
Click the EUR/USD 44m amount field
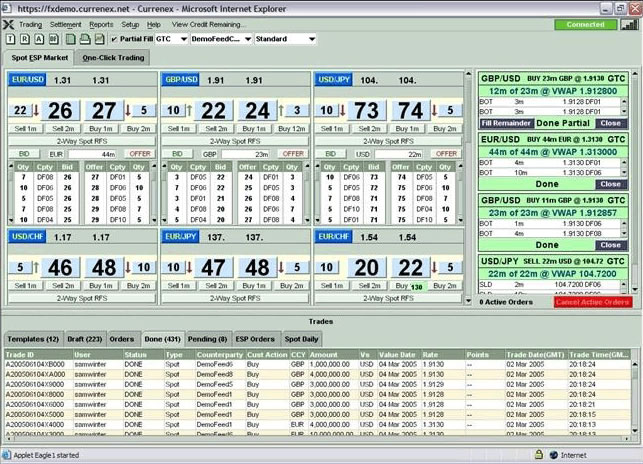(x=93, y=154)
